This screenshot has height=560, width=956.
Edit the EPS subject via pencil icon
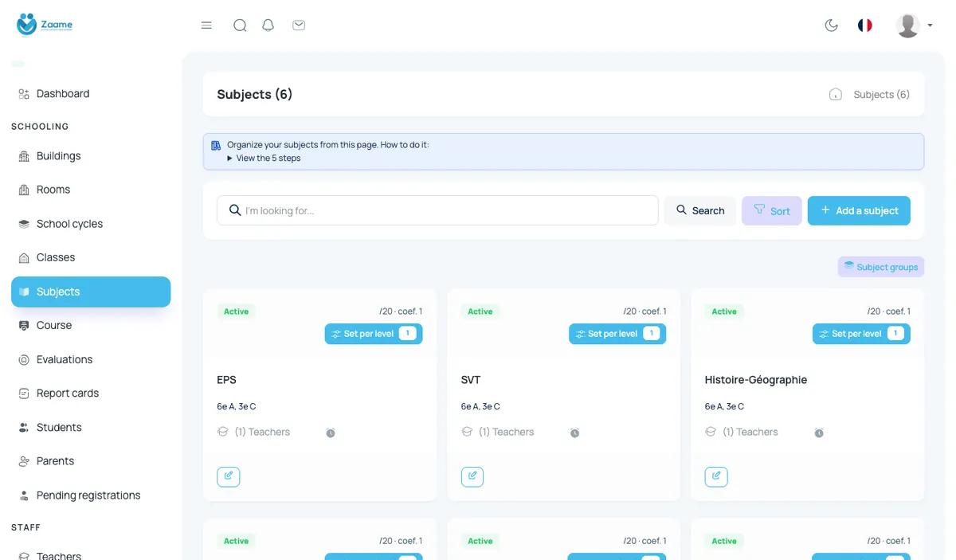(x=229, y=476)
